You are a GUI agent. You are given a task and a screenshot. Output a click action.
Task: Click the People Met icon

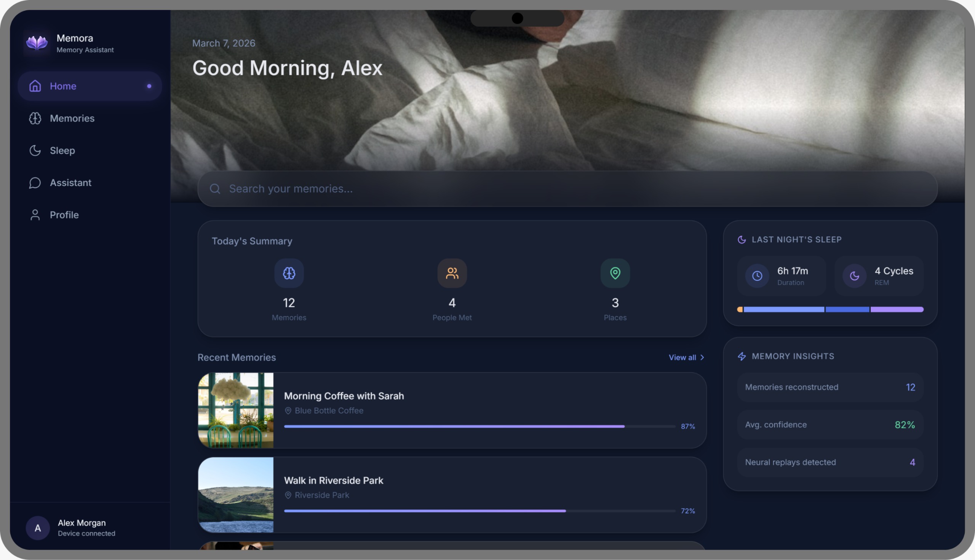[452, 273]
